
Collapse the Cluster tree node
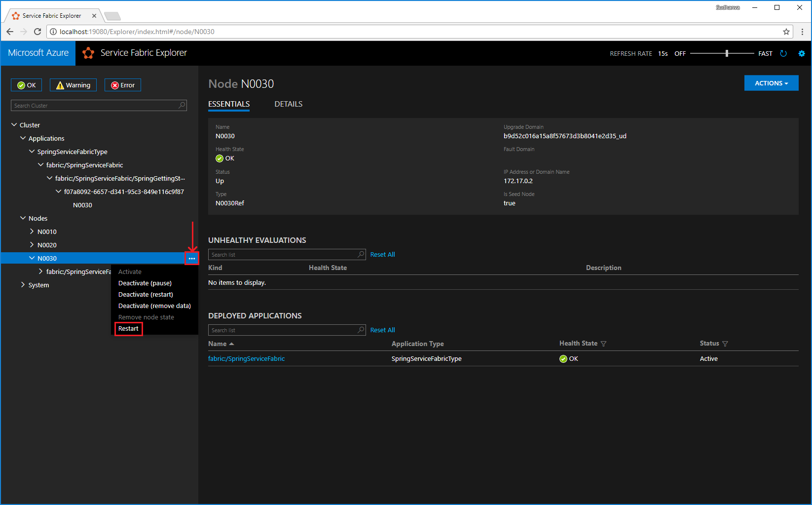[x=14, y=125]
